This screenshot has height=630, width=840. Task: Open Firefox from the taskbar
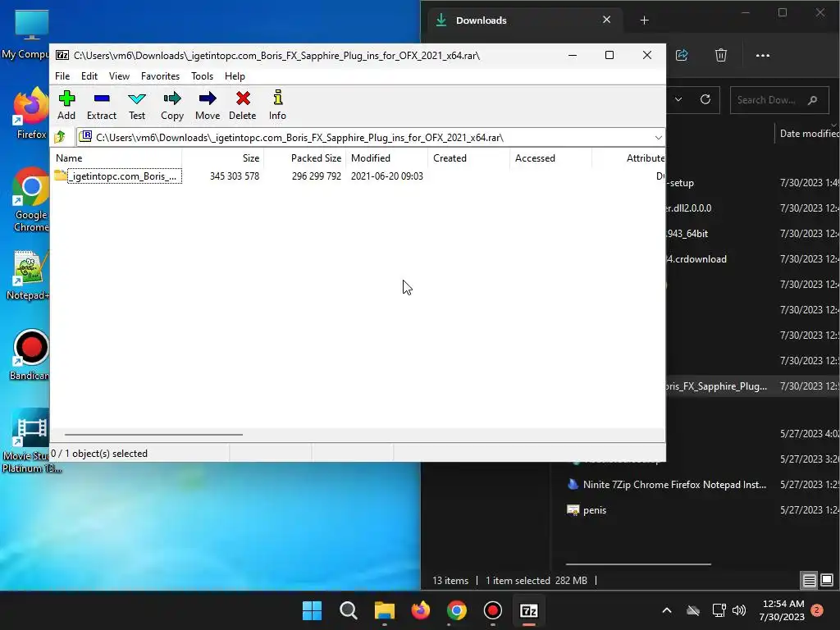tap(421, 610)
